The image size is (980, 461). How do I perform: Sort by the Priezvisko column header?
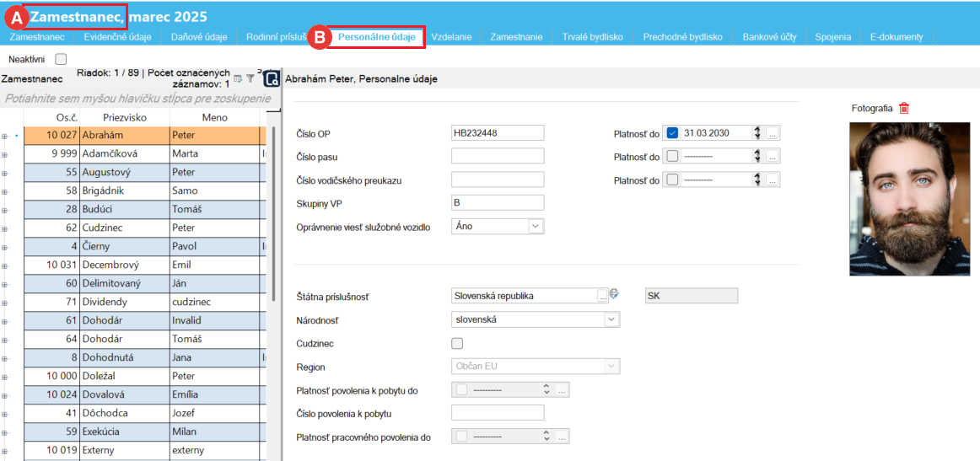click(125, 117)
